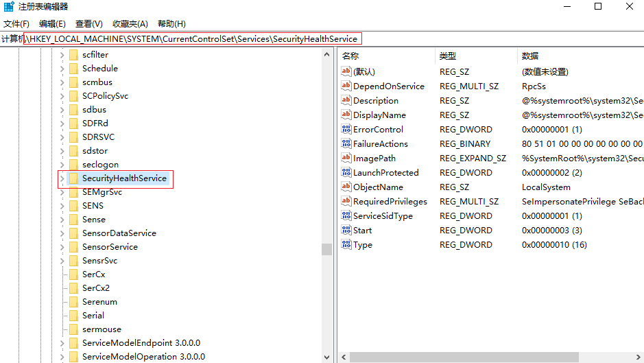The width and height of the screenshot is (644, 363).
Task: Open the 查看(V) menu
Action: pos(88,24)
